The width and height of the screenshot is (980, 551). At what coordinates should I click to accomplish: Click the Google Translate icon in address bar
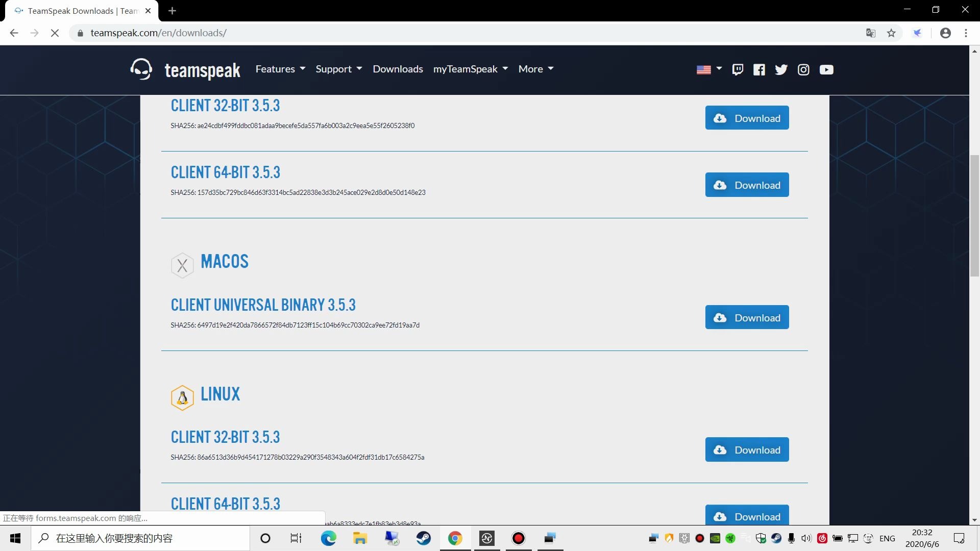pos(871,33)
